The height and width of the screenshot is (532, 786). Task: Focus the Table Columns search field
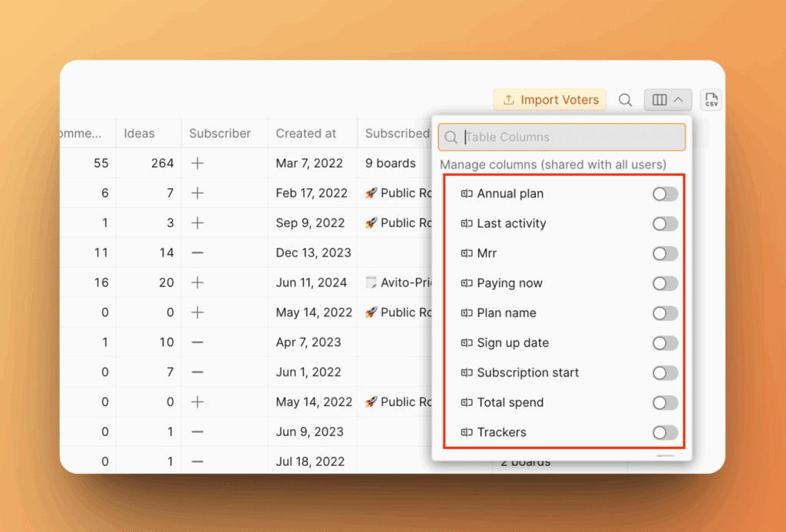(568, 137)
